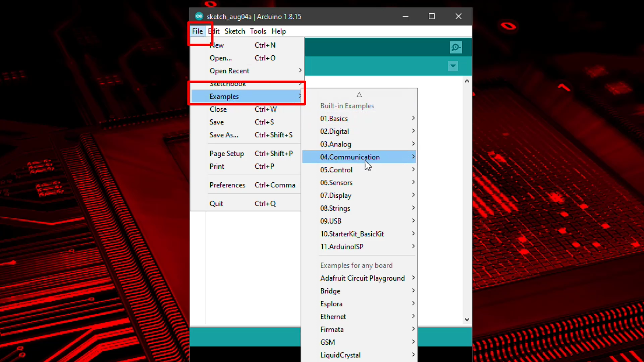Click the scrollbar up arrow
The height and width of the screenshot is (362, 644).
pyautogui.click(x=467, y=81)
